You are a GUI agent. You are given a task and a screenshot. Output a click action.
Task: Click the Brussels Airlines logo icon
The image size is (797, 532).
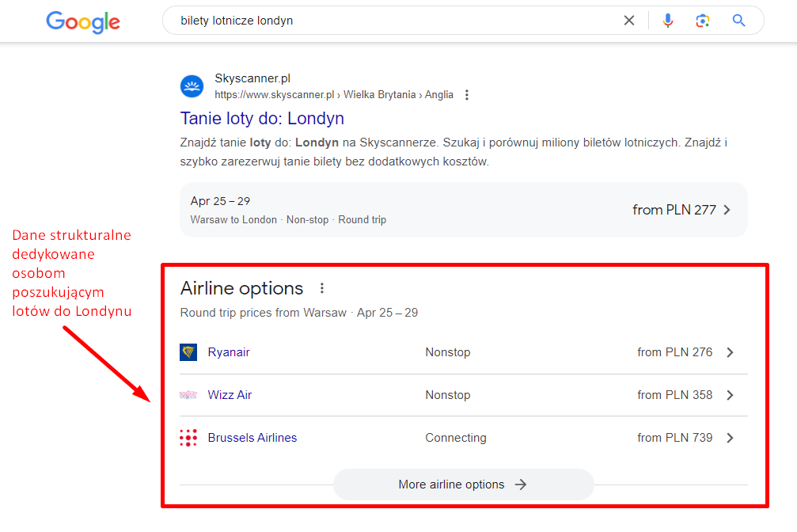coord(188,438)
